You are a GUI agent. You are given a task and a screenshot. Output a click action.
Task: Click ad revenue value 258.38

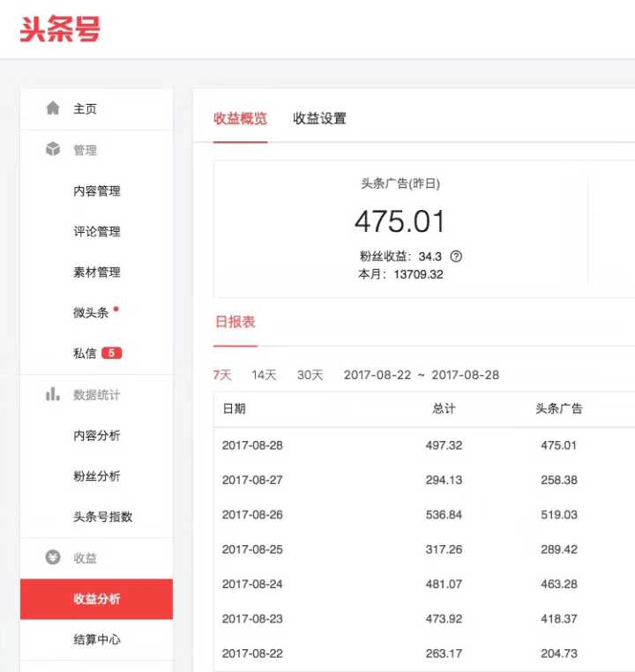tap(559, 480)
